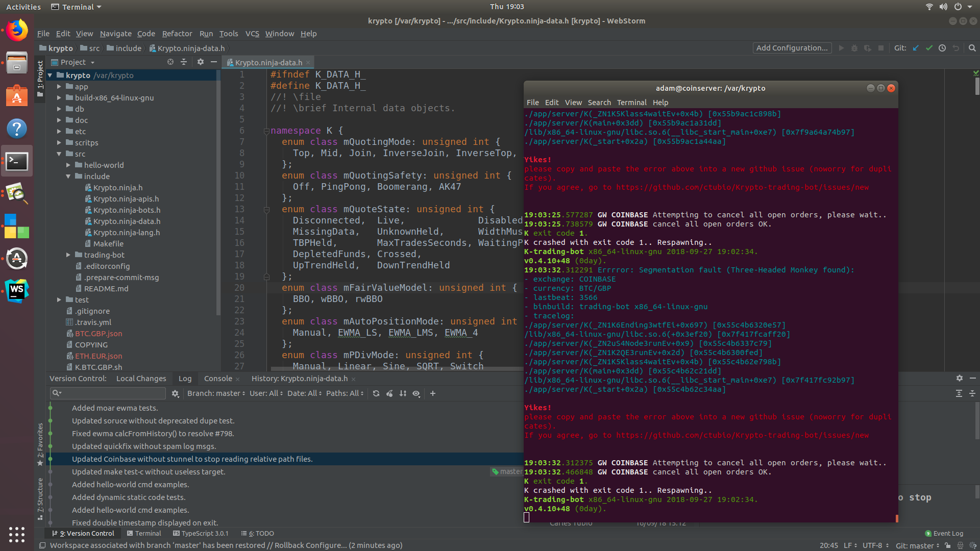This screenshot has height=551, width=980.
Task: Toggle Hide panel icon in Project toolbar
Action: tap(213, 62)
